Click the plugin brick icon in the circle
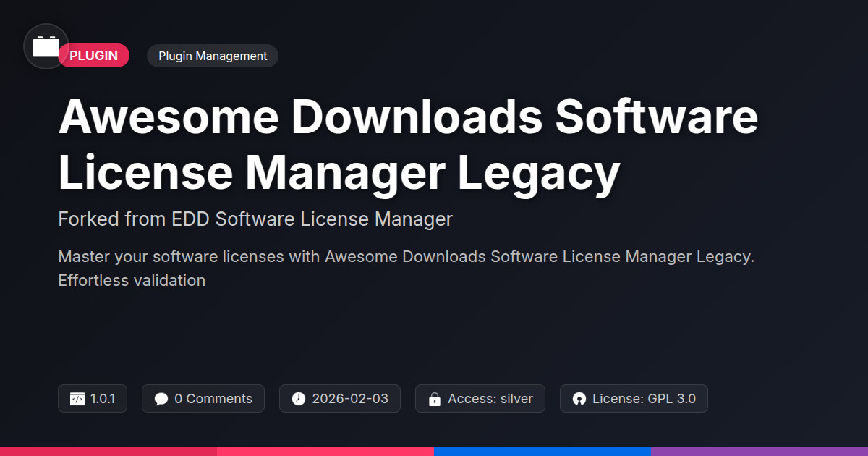Image resolution: width=868 pixels, height=456 pixels. [46, 47]
